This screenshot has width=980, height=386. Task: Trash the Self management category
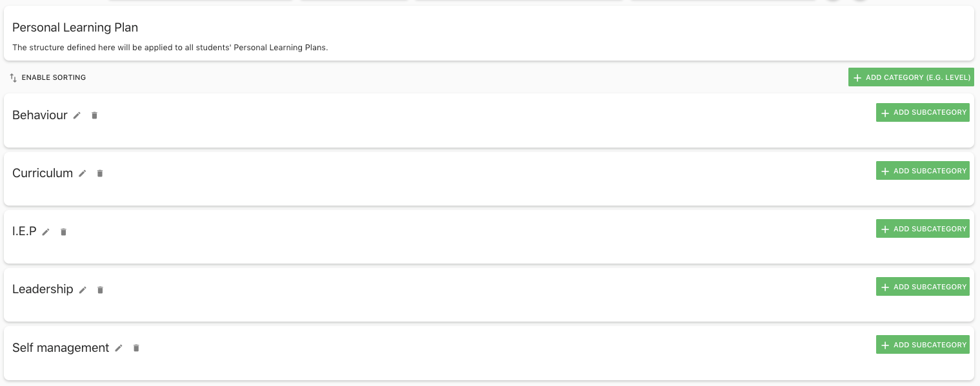[x=136, y=348]
